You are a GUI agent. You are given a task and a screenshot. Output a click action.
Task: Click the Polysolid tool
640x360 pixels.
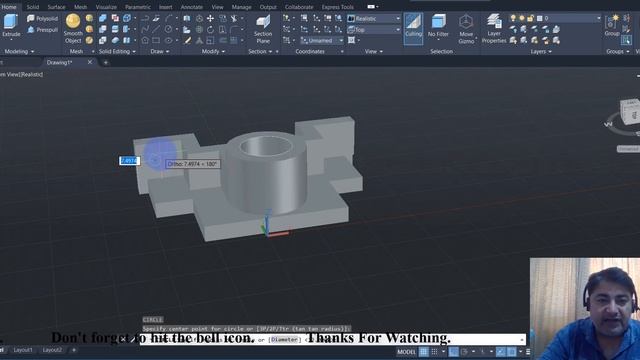tap(42, 18)
